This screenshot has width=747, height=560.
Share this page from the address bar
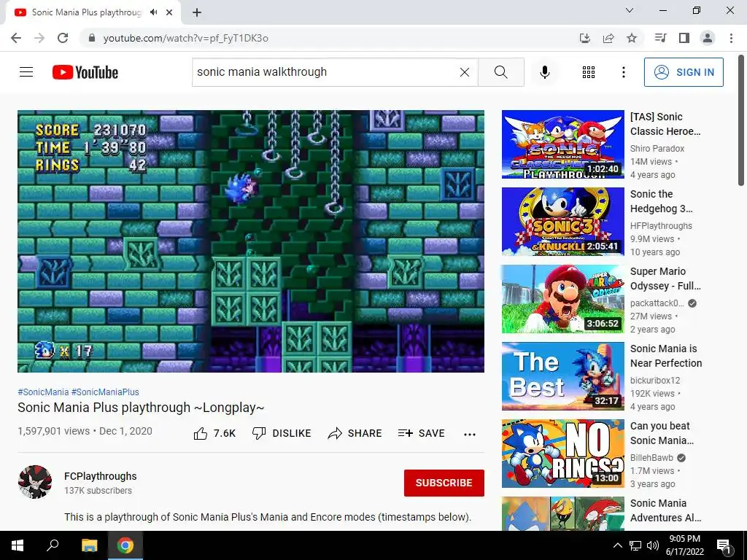click(608, 38)
